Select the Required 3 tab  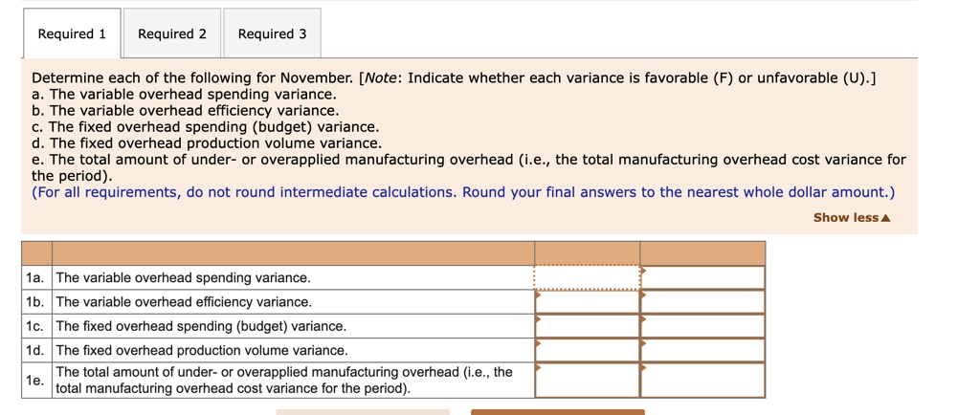[272, 33]
